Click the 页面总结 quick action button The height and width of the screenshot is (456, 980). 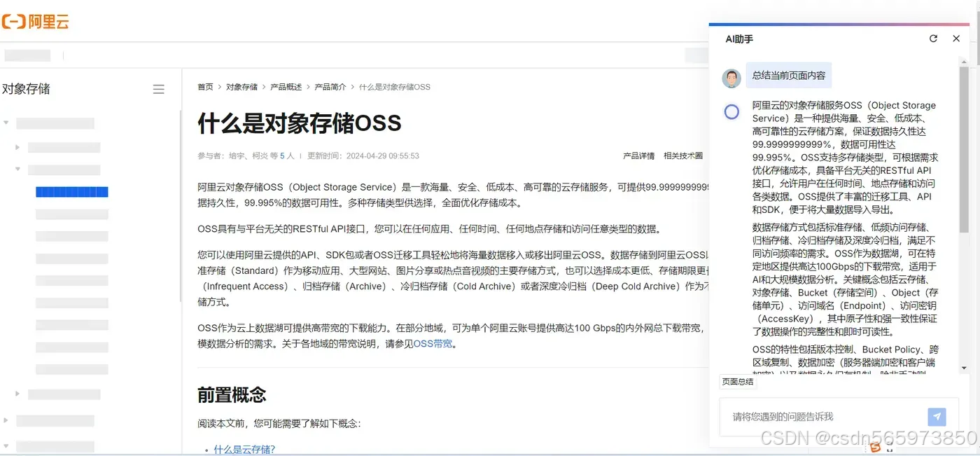coord(738,382)
